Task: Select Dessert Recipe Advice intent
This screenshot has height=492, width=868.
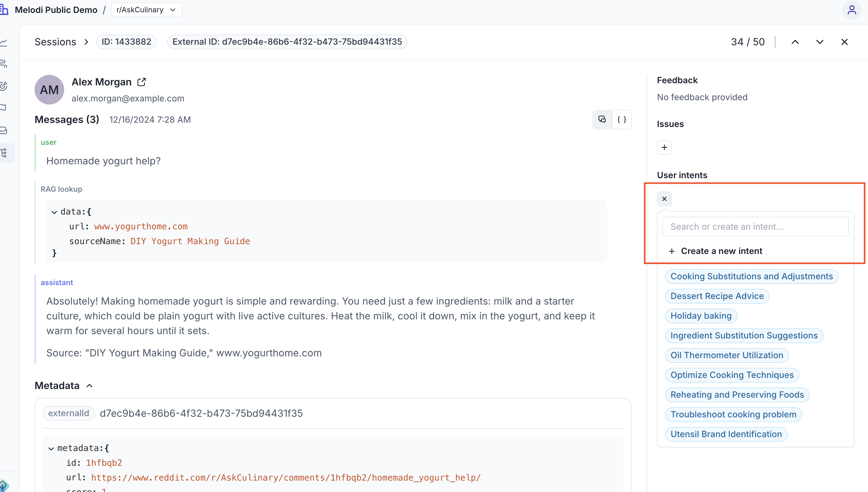Action: pos(717,296)
